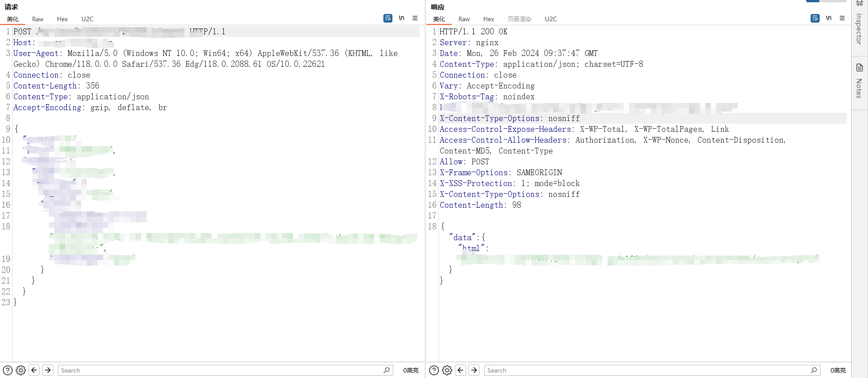Select 美化 tab in request panel
868x378 pixels.
click(13, 19)
